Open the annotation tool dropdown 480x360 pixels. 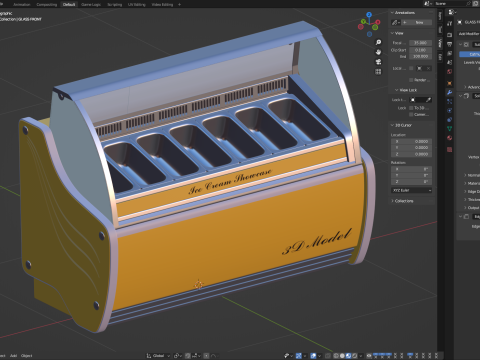coord(396,22)
